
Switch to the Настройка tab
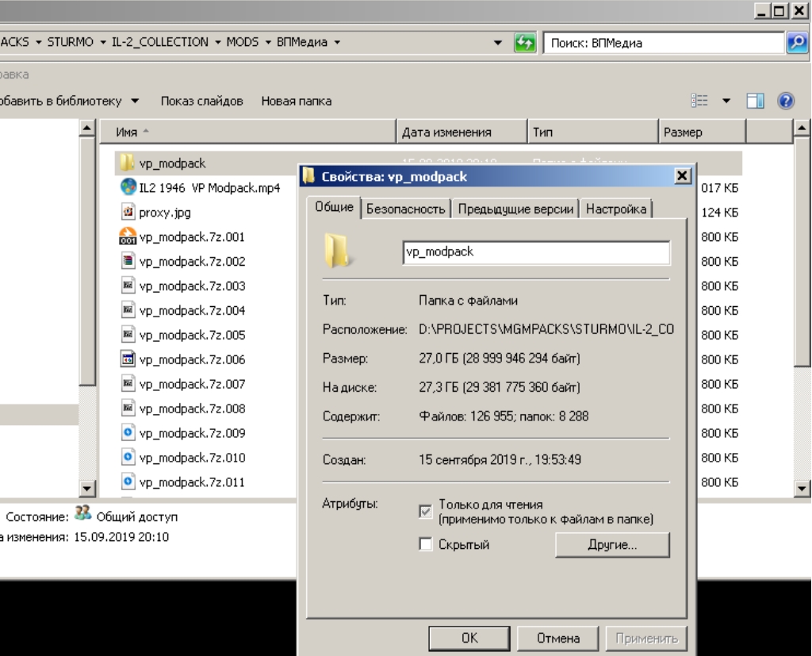pyautogui.click(x=615, y=209)
